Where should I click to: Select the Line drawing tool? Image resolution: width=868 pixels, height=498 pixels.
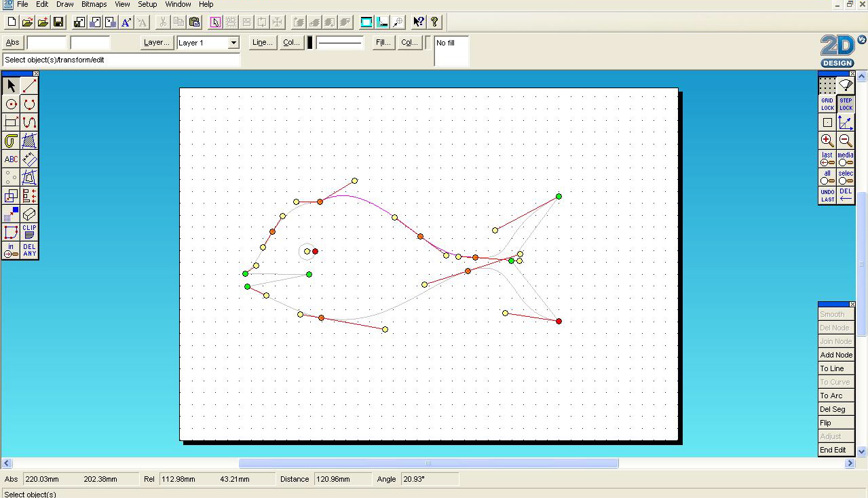[29, 85]
